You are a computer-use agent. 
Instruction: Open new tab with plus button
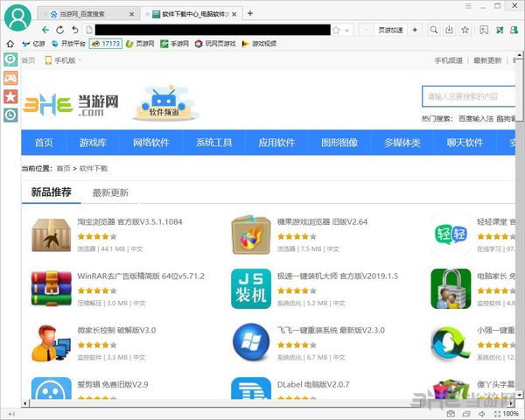(250, 13)
